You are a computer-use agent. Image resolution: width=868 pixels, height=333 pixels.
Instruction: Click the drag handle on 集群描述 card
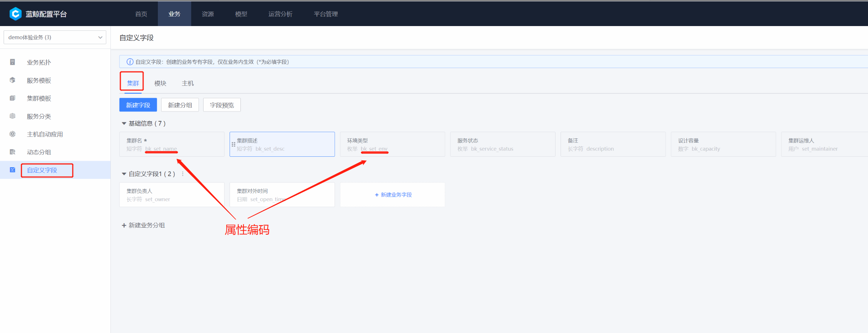point(234,144)
